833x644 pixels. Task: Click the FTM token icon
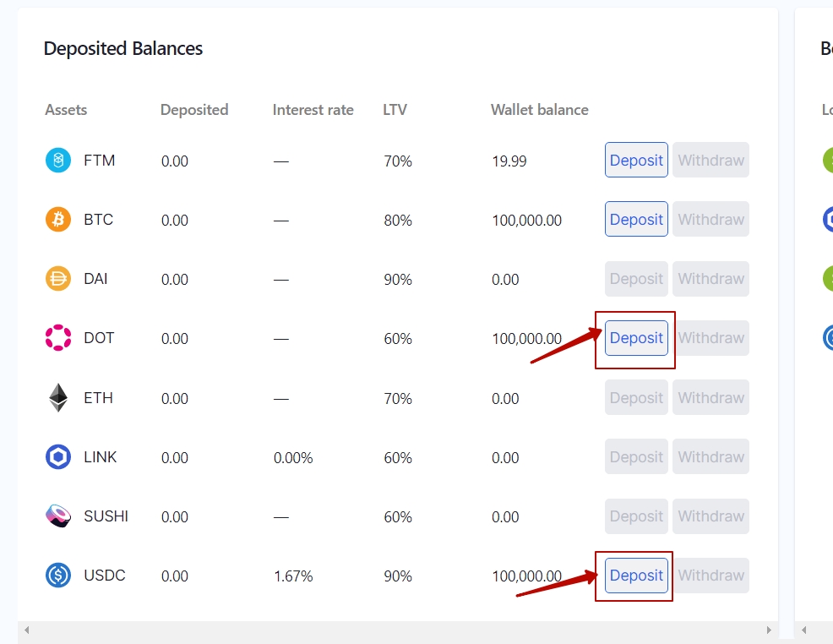pyautogui.click(x=58, y=161)
